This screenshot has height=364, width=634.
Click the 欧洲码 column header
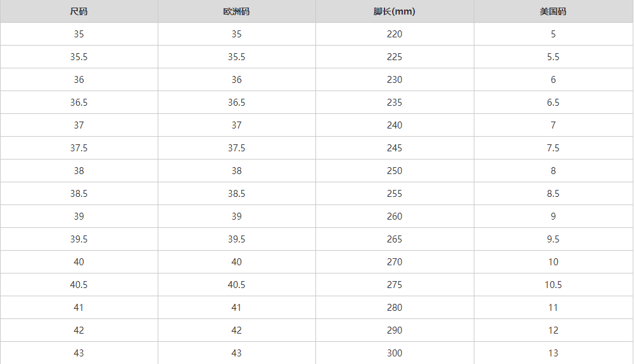point(236,11)
